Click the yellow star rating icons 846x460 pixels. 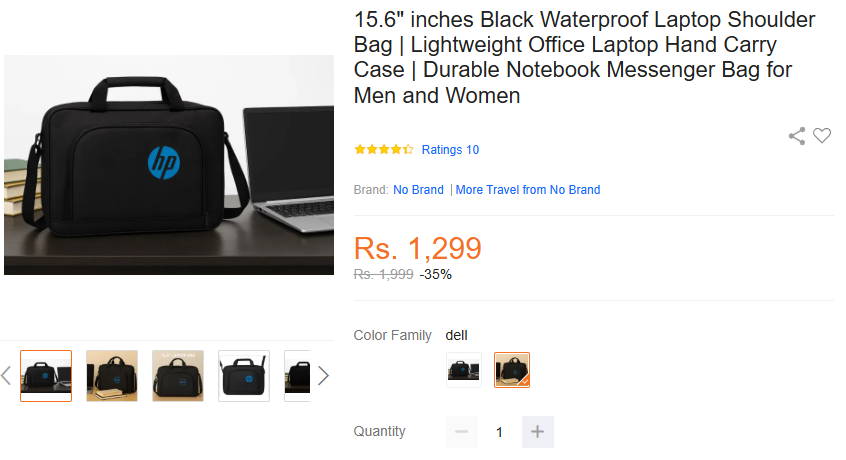(x=383, y=150)
